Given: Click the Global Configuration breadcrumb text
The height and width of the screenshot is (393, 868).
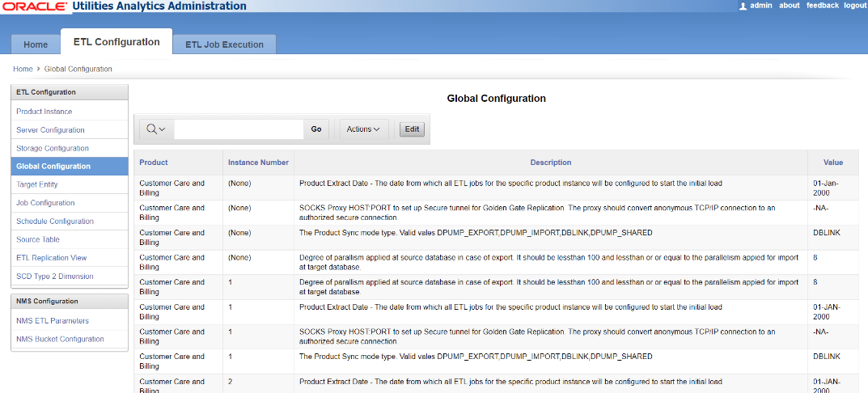Looking at the screenshot, I should [78, 70].
